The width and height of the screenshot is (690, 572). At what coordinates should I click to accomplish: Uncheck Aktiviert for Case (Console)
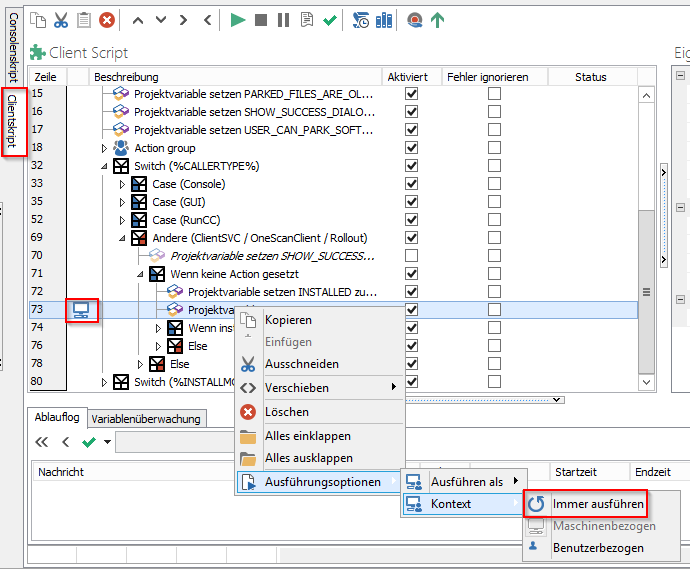point(411,183)
